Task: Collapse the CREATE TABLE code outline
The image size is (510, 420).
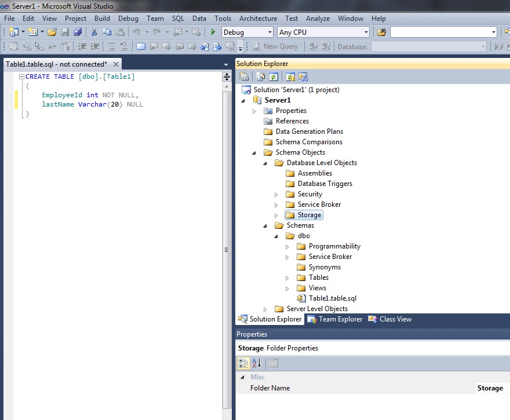Action: coord(21,76)
